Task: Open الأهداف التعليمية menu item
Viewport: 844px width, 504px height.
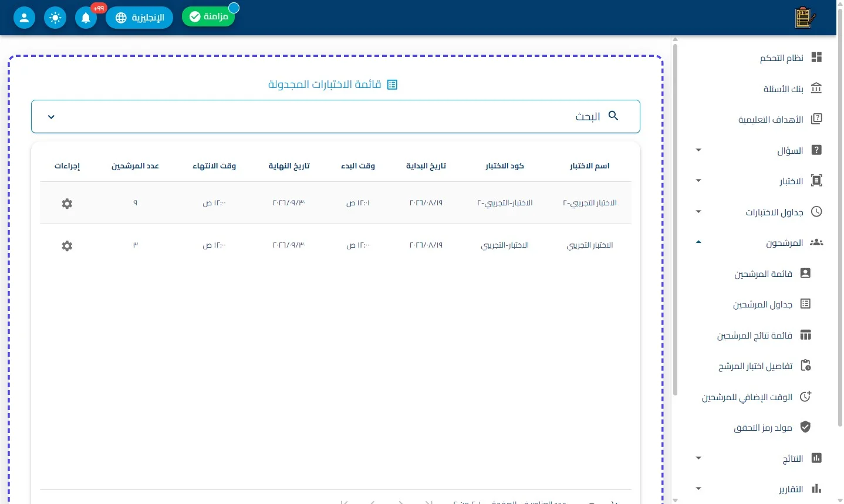Action: [x=780, y=119]
